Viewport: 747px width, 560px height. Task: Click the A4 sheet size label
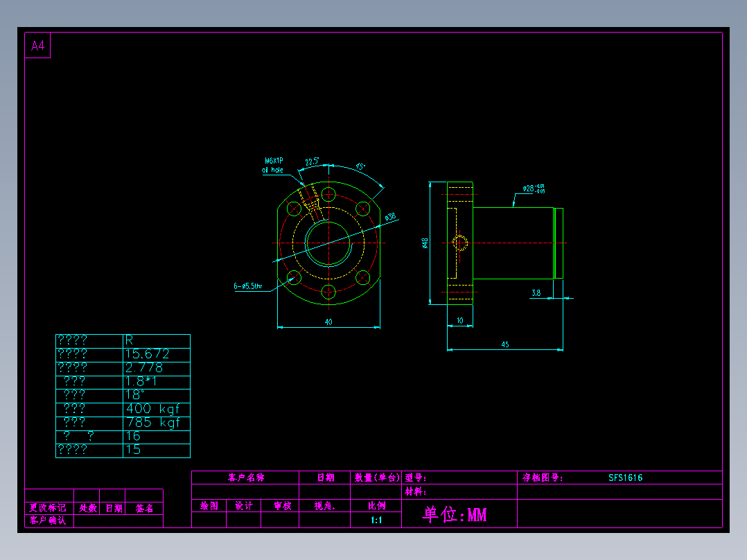[37, 46]
